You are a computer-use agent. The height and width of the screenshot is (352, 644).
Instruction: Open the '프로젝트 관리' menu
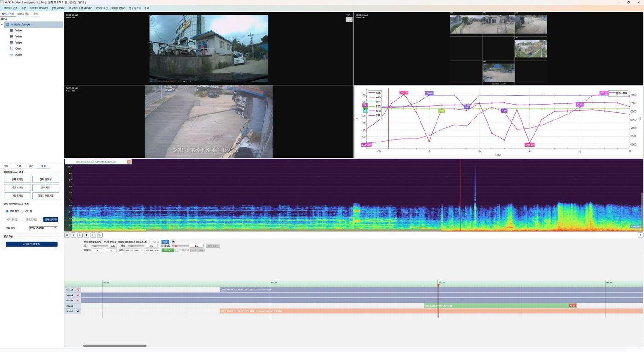[x=11, y=8]
